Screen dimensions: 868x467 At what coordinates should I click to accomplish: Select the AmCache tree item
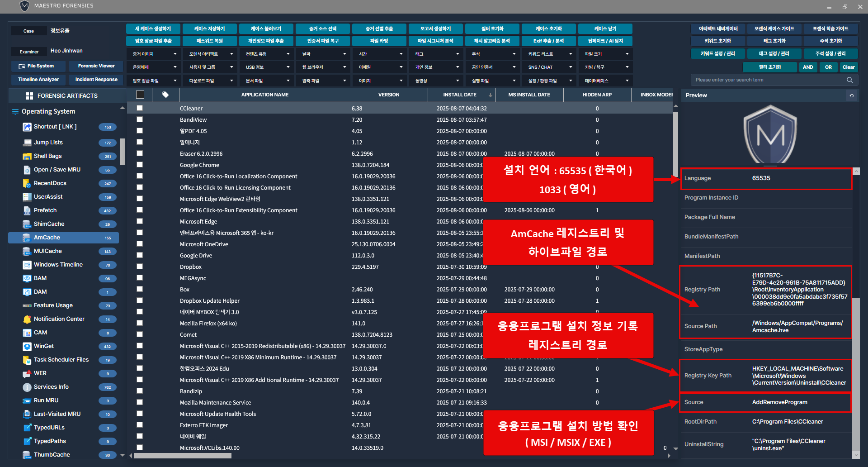[63, 238]
